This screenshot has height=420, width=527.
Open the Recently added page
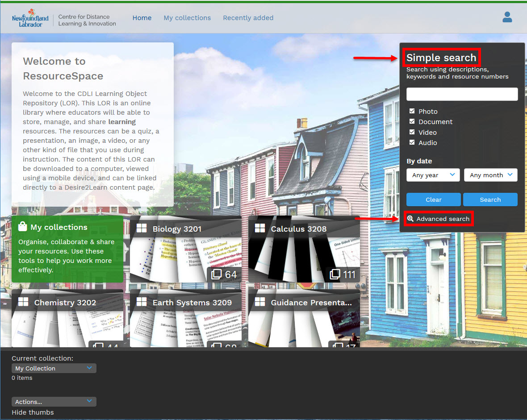pos(248,18)
